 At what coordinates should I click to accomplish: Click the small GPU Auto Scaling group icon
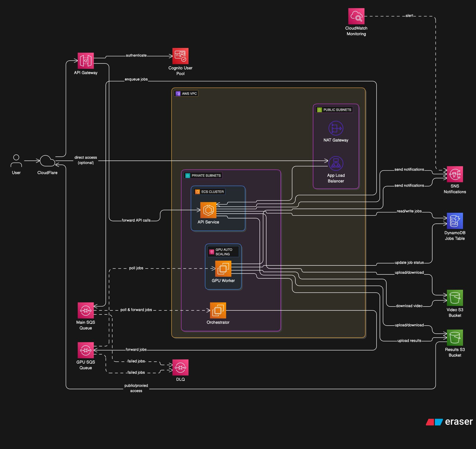[212, 252]
